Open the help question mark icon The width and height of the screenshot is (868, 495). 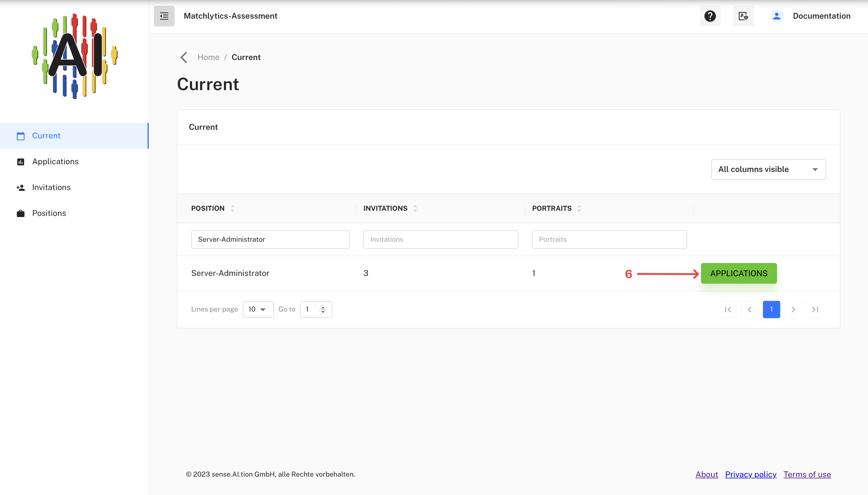(710, 16)
